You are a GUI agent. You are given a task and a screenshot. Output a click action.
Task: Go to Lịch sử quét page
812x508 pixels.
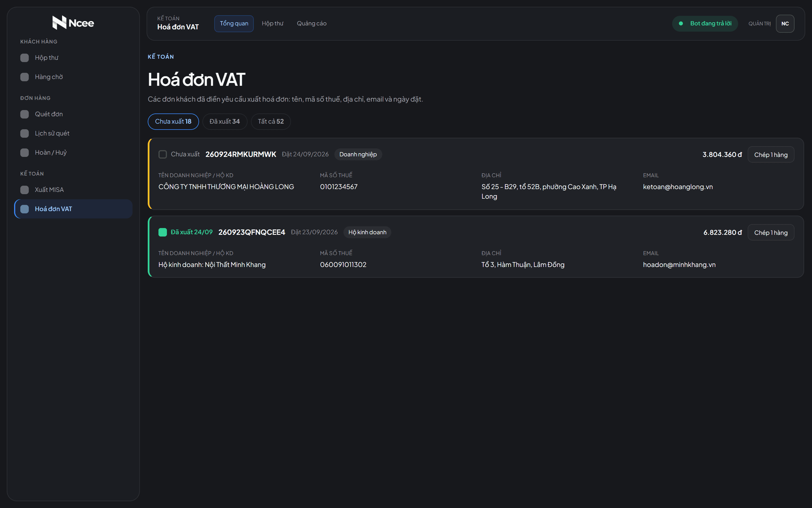[x=73, y=133]
